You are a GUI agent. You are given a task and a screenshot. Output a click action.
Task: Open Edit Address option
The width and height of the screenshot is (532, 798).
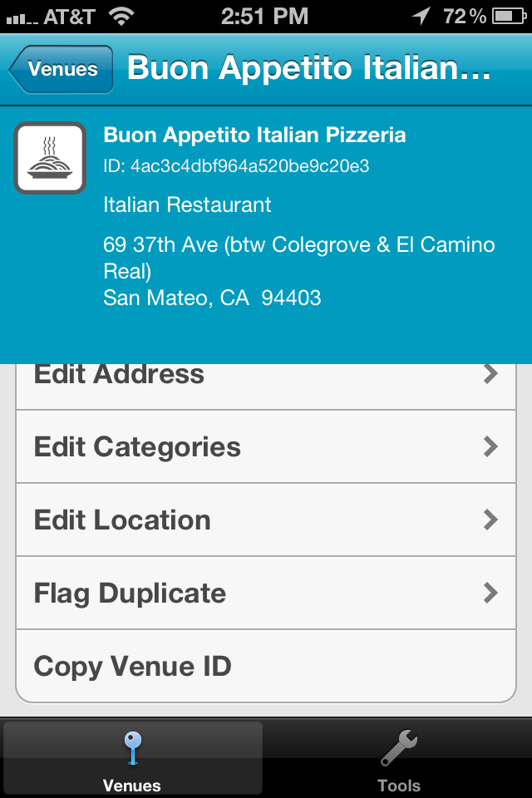tap(266, 387)
